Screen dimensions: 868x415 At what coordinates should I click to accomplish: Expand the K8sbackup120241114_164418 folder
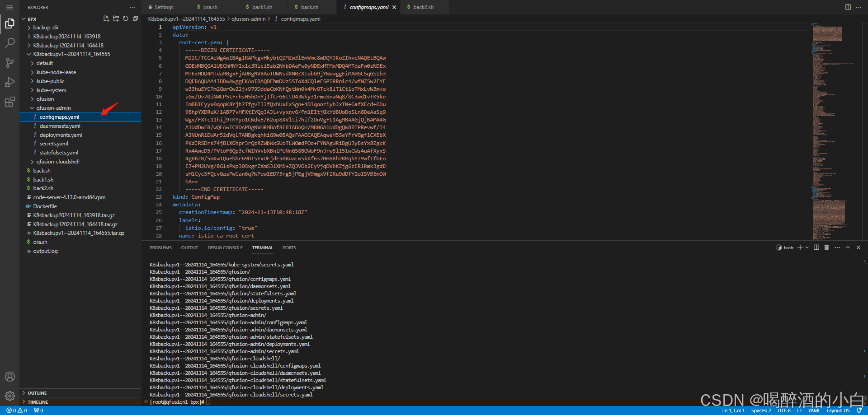pos(68,46)
